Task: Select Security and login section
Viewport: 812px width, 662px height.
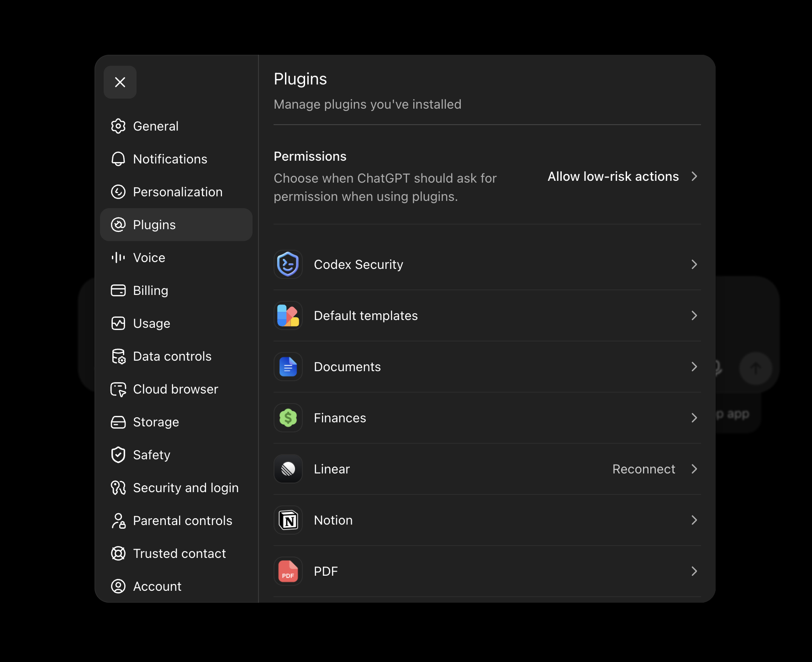Action: click(176, 488)
